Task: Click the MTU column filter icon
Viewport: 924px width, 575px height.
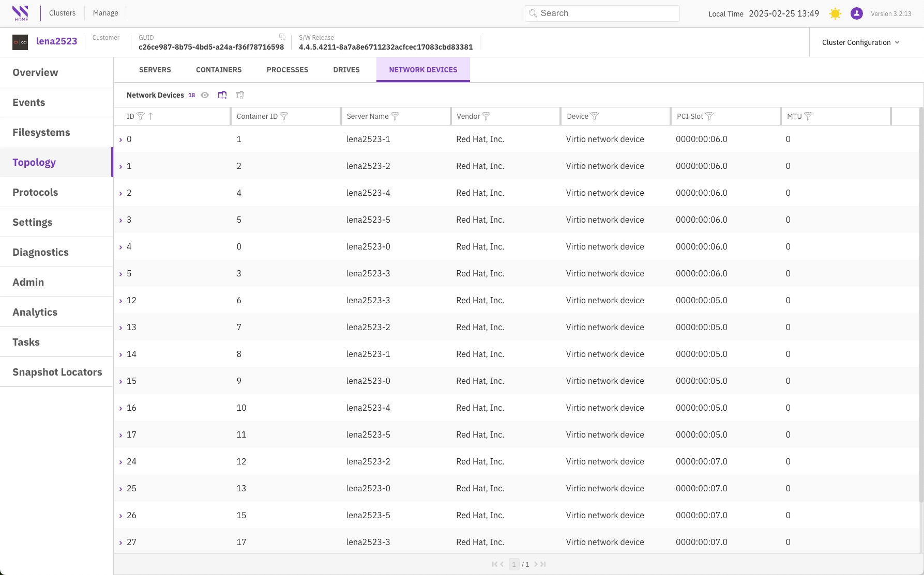Action: [808, 116]
